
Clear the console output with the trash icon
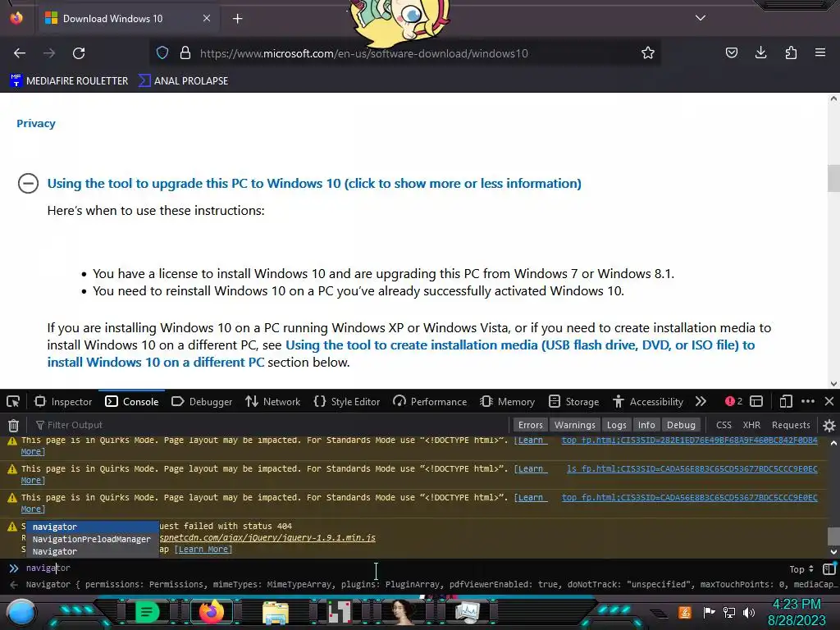[13, 426]
